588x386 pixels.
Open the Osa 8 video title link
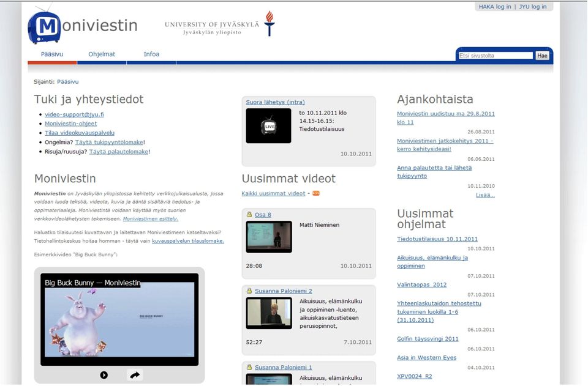tap(263, 215)
